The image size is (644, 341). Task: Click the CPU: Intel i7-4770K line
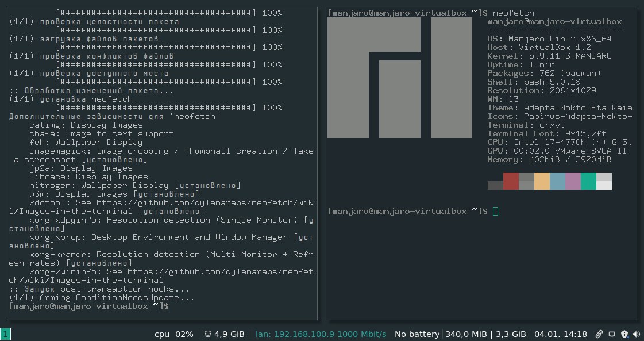pos(560,143)
